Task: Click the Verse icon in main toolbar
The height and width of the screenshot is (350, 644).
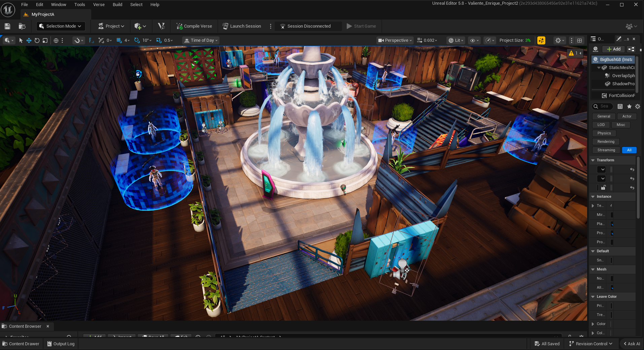Action: click(161, 26)
